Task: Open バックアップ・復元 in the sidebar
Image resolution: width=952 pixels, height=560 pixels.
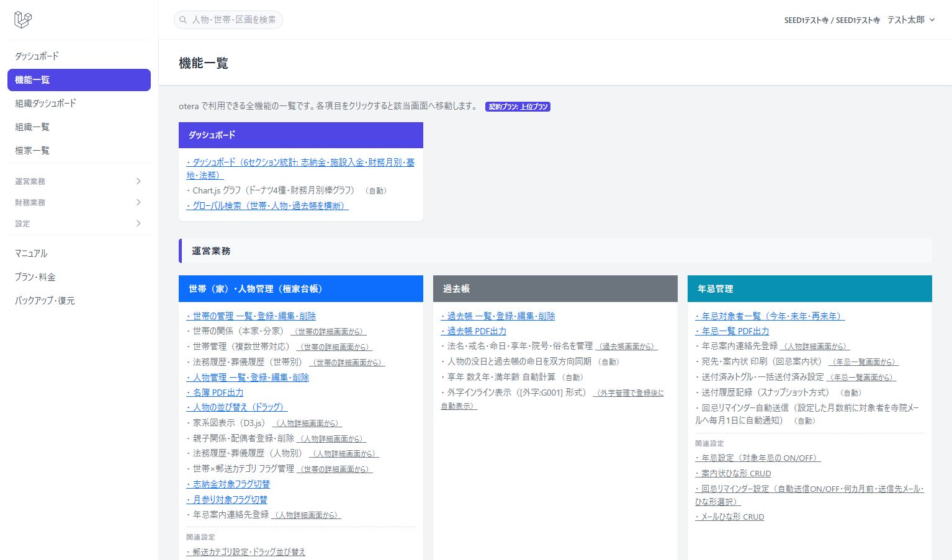Action: tap(79, 301)
